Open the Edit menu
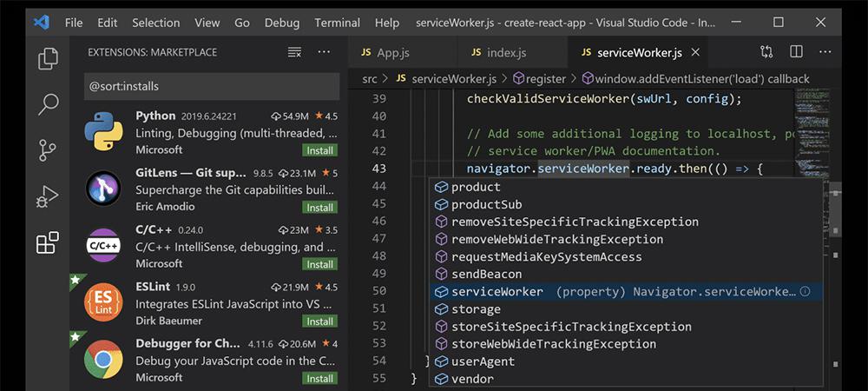Image resolution: width=868 pixels, height=391 pixels. 108,23
